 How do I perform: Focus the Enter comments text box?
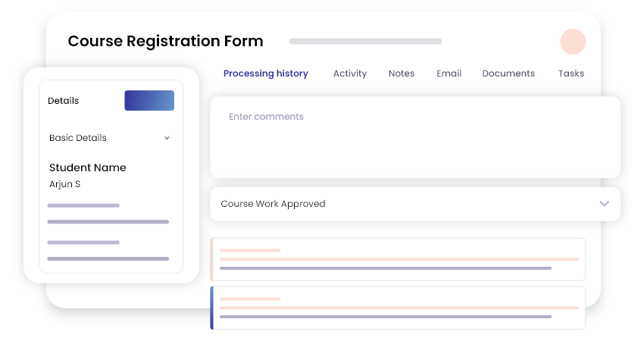pyautogui.click(x=415, y=137)
